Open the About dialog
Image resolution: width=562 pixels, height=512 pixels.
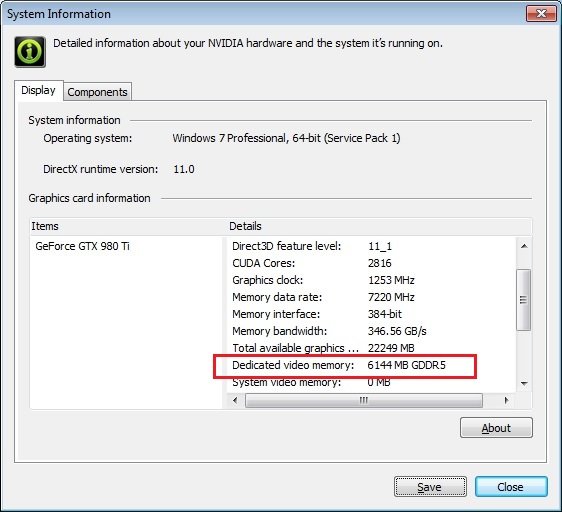coord(496,428)
